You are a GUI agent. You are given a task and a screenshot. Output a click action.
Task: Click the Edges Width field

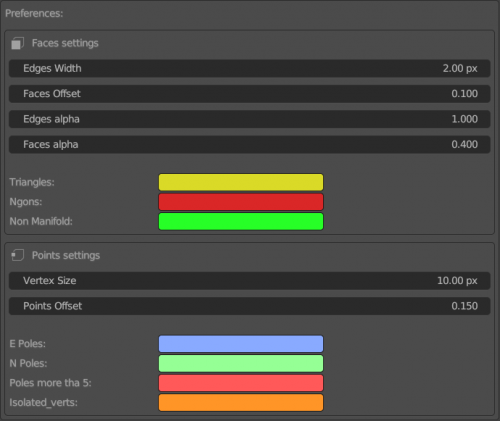[249, 68]
